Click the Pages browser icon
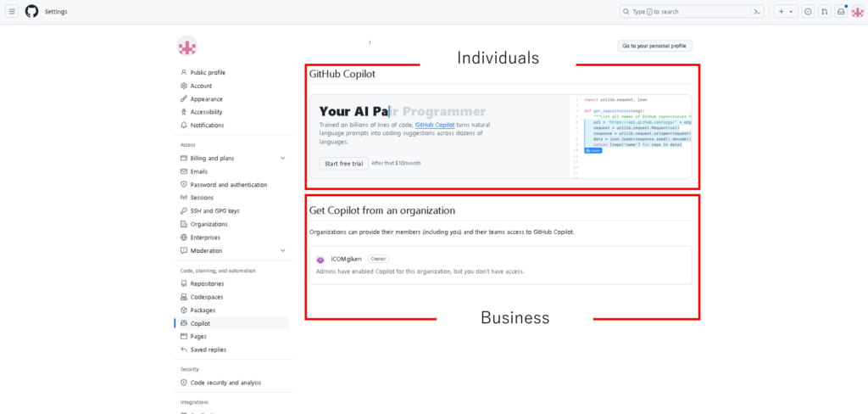This screenshot has width=868, height=414. (184, 337)
